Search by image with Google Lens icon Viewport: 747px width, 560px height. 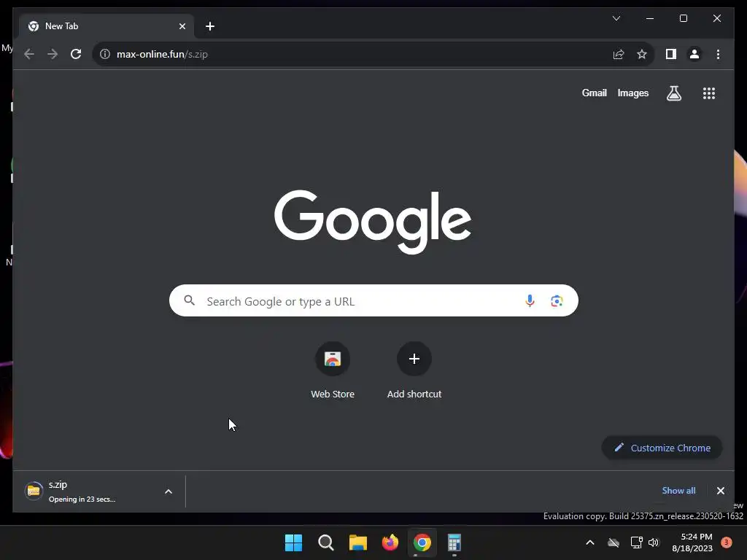(x=557, y=301)
